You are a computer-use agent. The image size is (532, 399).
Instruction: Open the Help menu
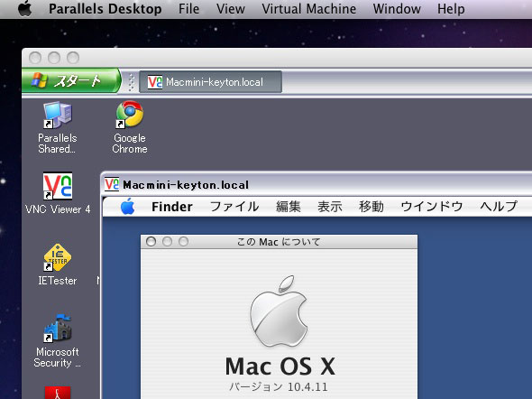(x=451, y=9)
